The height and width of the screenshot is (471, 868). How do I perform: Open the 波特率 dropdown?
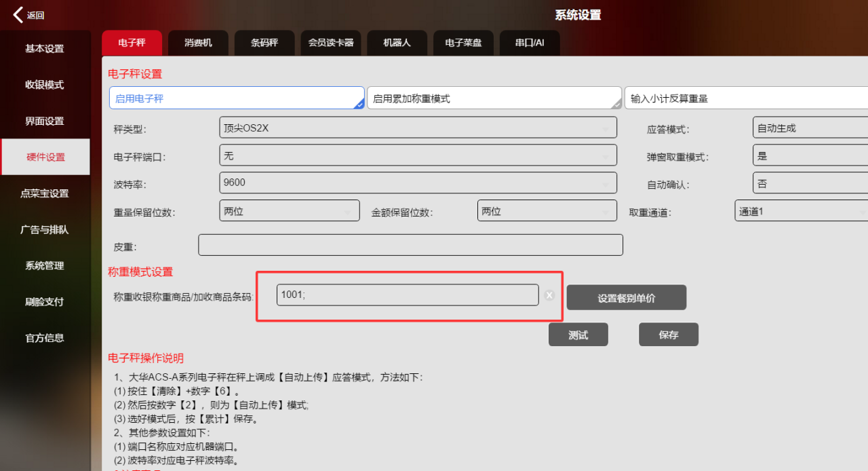418,183
